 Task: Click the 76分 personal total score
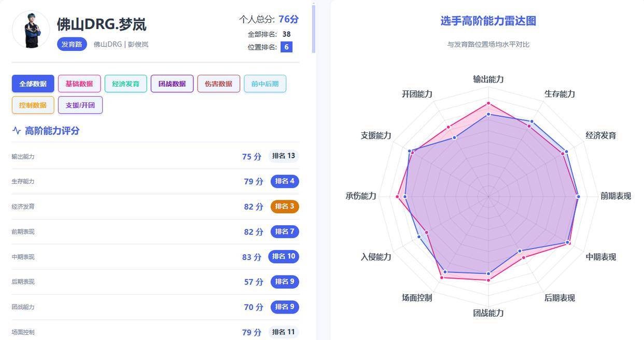(x=290, y=19)
